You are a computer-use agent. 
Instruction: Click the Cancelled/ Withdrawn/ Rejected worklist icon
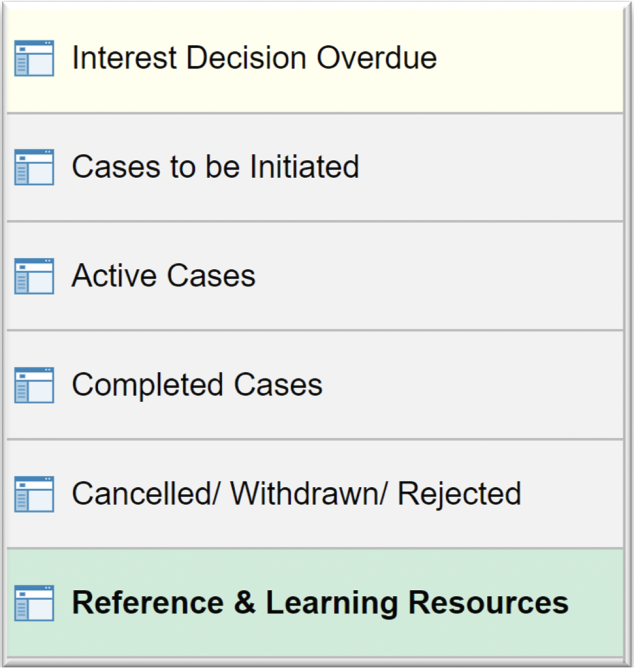tap(34, 494)
